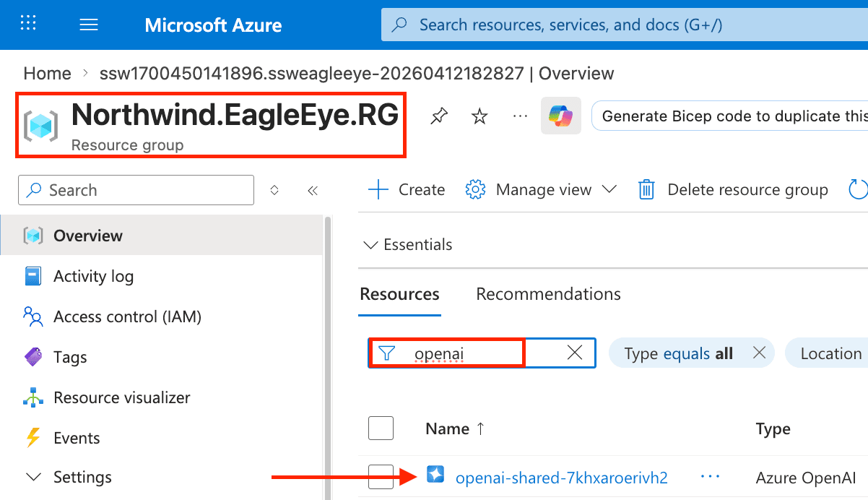This screenshot has width=868, height=500.
Task: Click the ellipsis beside the star icon
Action: point(520,116)
